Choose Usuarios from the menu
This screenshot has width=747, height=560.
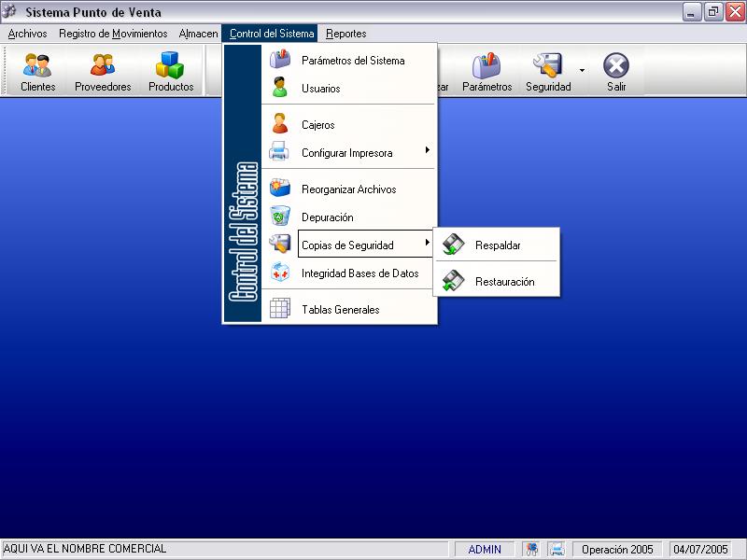(x=320, y=89)
